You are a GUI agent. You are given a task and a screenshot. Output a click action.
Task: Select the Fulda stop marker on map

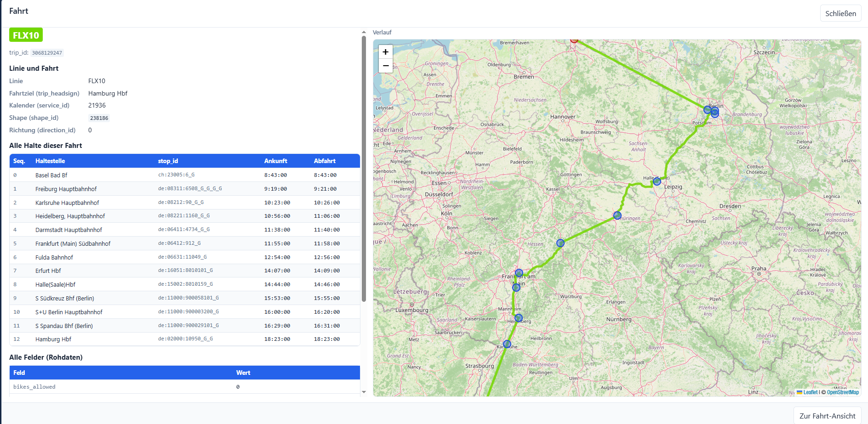[560, 243]
